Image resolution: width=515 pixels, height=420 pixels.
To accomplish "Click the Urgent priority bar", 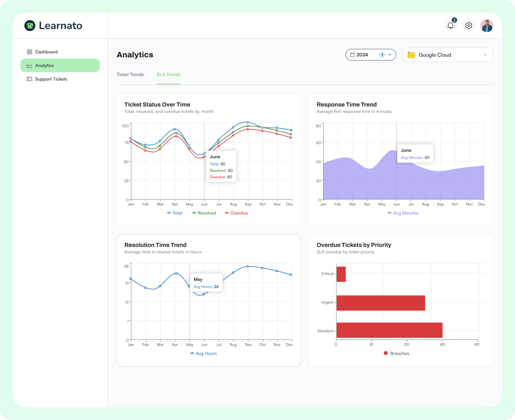I will coord(381,303).
